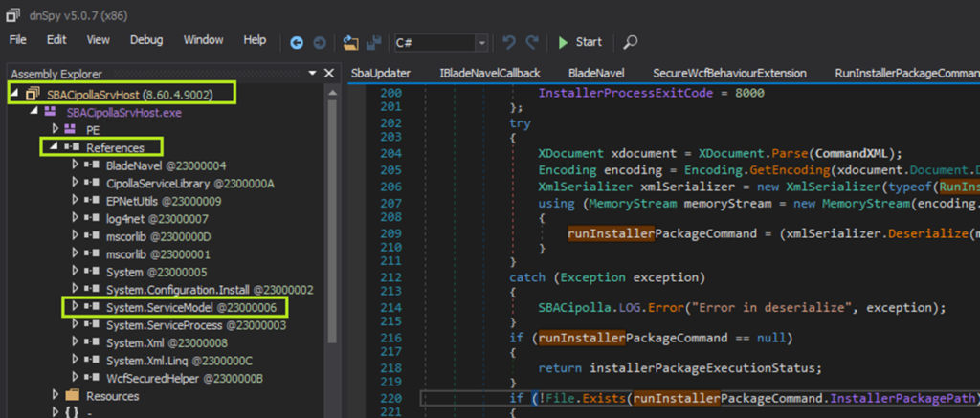Select the PE tree item
This screenshot has width=980, height=418.
pyautogui.click(x=93, y=130)
